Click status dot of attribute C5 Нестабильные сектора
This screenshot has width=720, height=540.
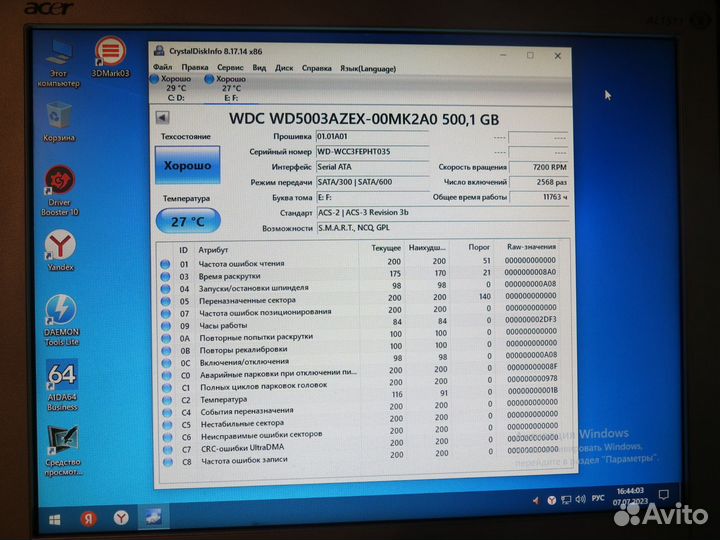tap(168, 425)
